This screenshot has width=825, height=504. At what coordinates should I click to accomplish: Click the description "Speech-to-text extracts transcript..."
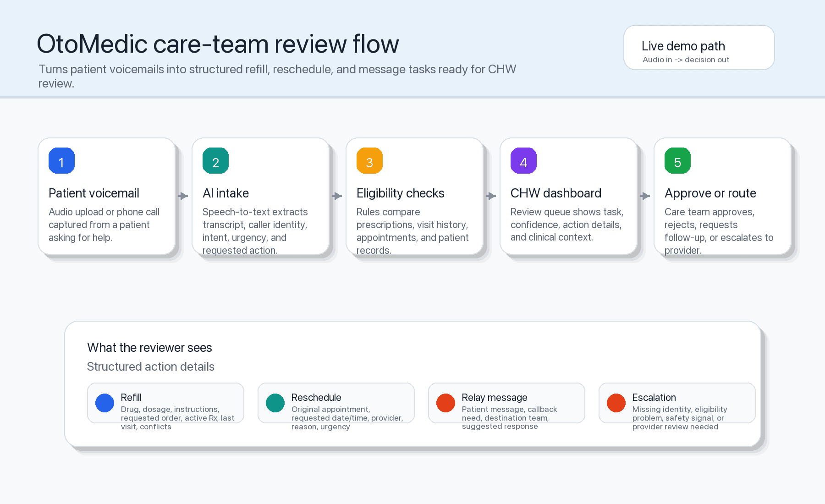[x=255, y=231]
